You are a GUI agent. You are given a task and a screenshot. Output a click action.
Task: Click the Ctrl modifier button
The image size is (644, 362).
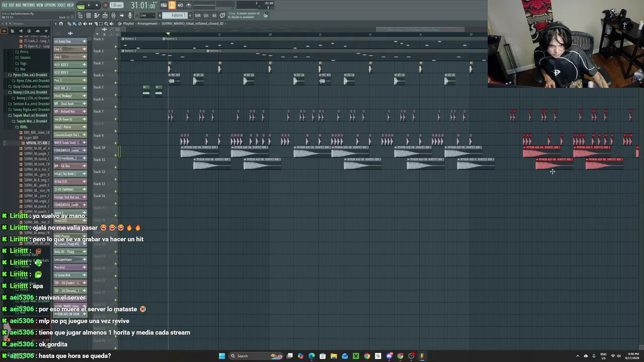tap(206, 16)
